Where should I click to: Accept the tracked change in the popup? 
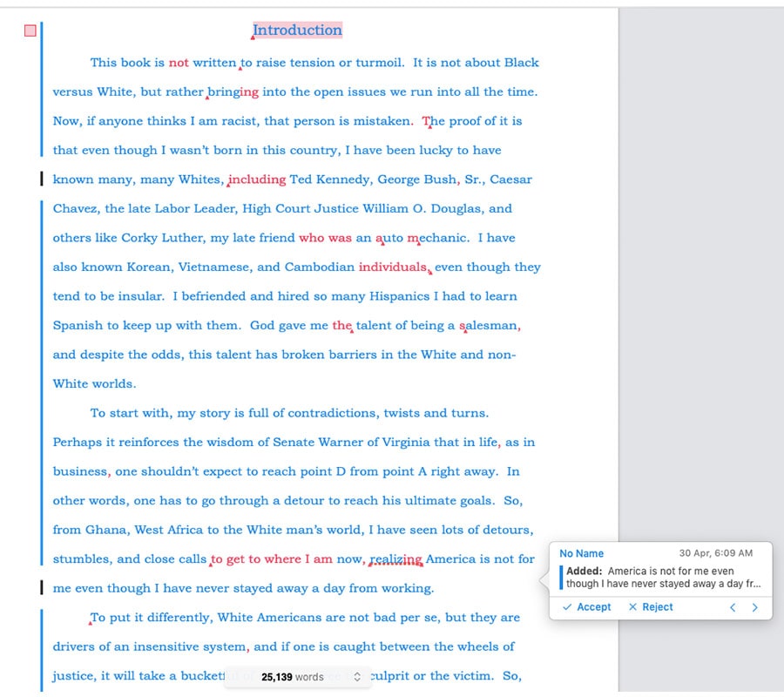click(x=586, y=607)
